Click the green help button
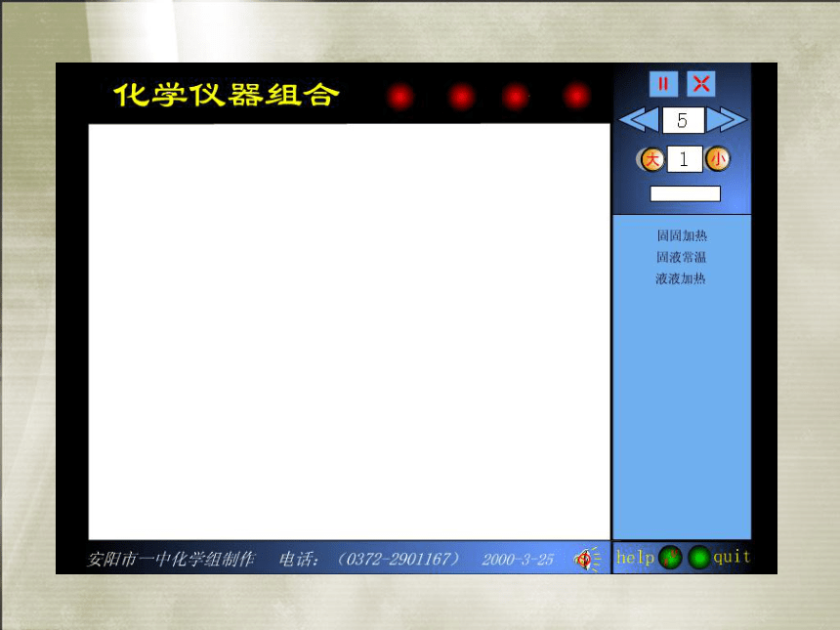Screen dimensions: 840x630 [670, 558]
